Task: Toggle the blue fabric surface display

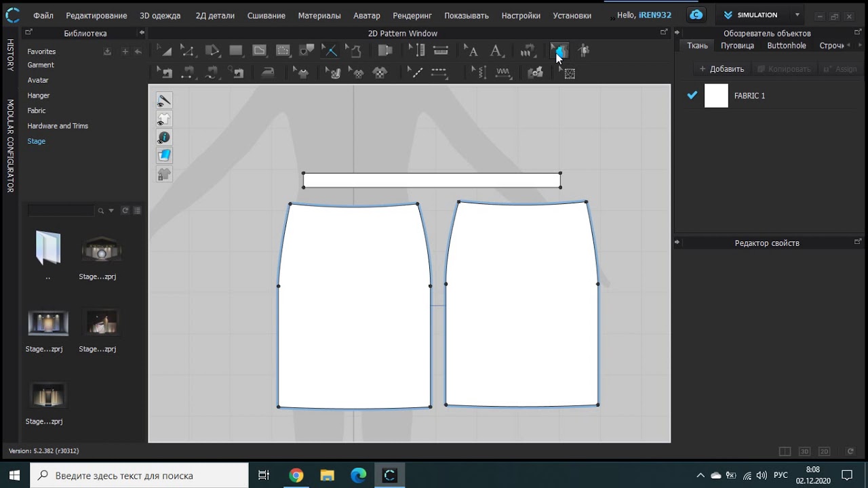Action: tap(164, 156)
